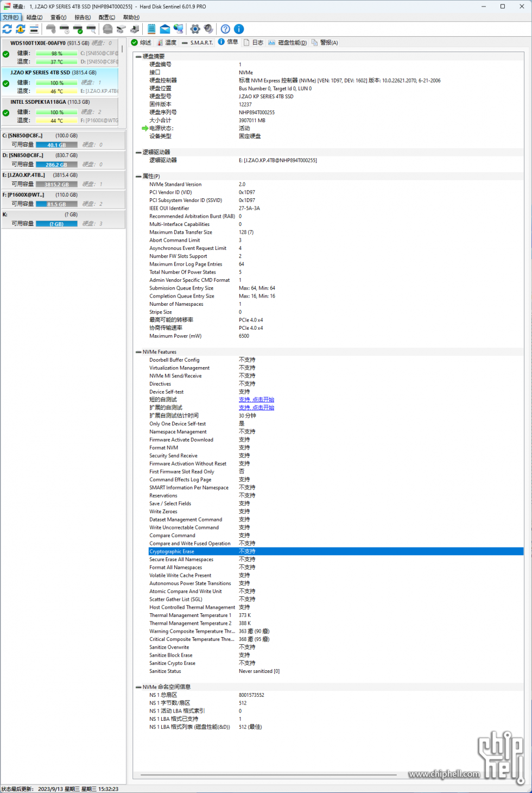This screenshot has width=532, height=793.
Task: Click the green arrow beside 电源状态
Action: point(145,128)
